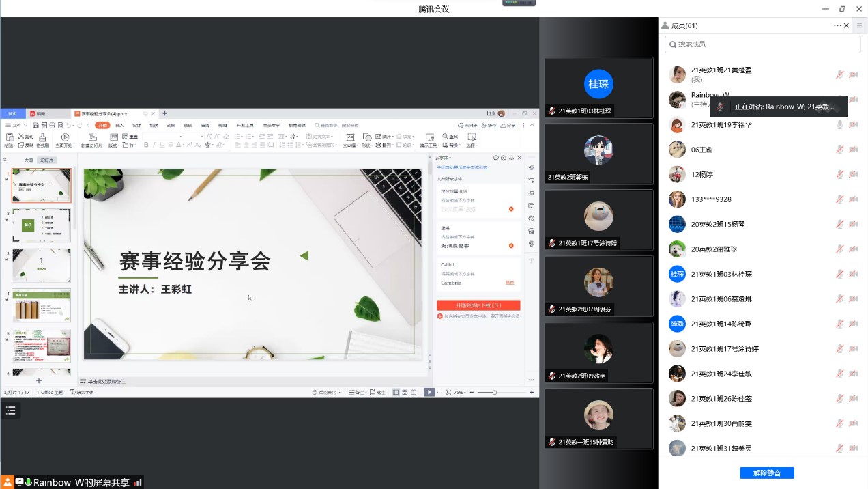Collapse the slide thumbnail pane with double chevron
This screenshot has height=489, width=868.
click(5, 160)
